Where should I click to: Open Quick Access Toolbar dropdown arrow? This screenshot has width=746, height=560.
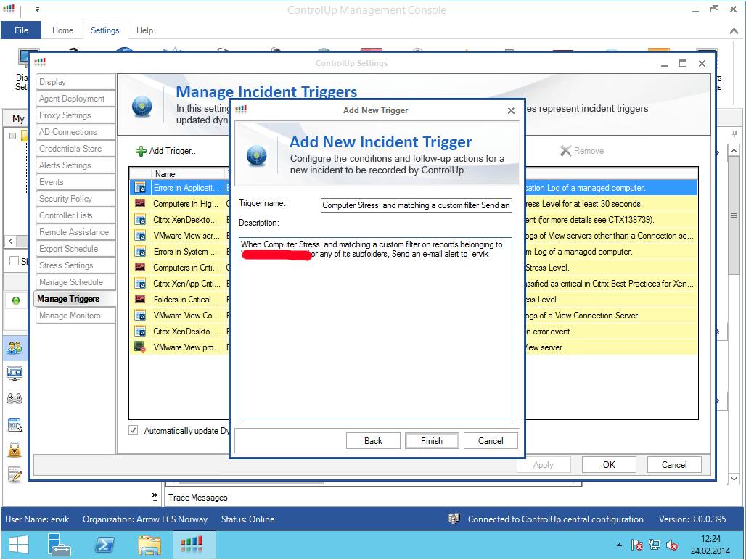tap(37, 9)
